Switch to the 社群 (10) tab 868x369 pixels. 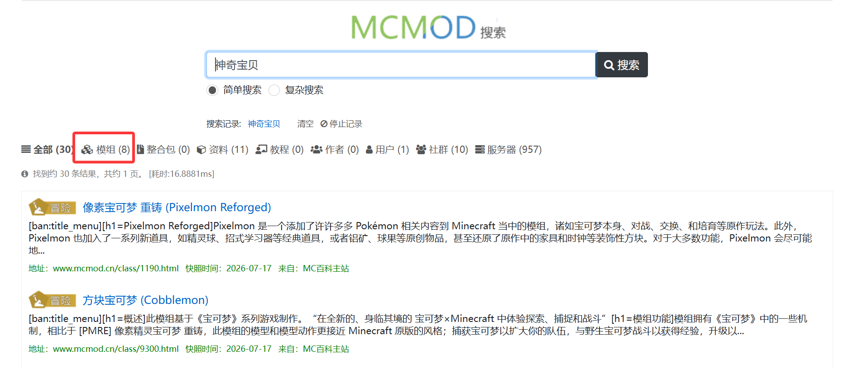coord(442,150)
